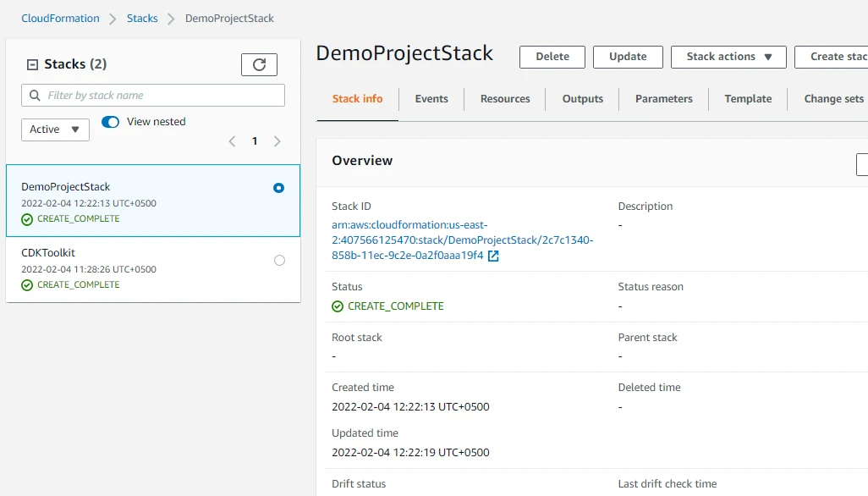Toggle the View nested switch
This screenshot has width=868, height=496.
[x=110, y=122]
